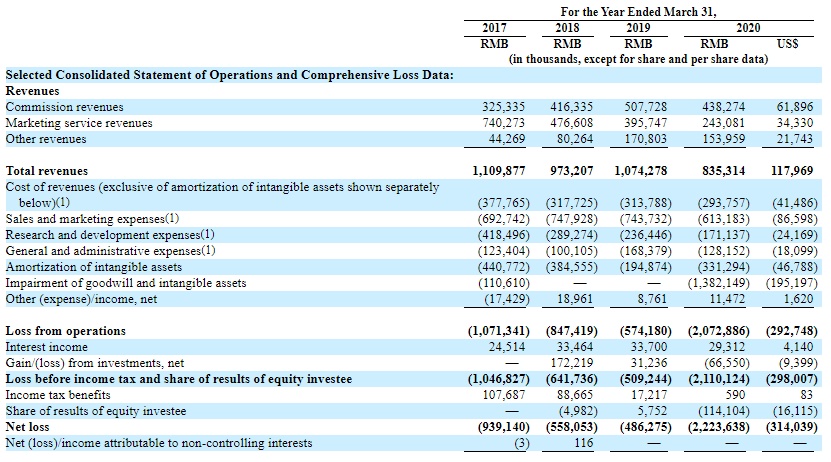Select 2018 interest income value 33,464
This screenshot has height=462, width=831.
[x=577, y=347]
